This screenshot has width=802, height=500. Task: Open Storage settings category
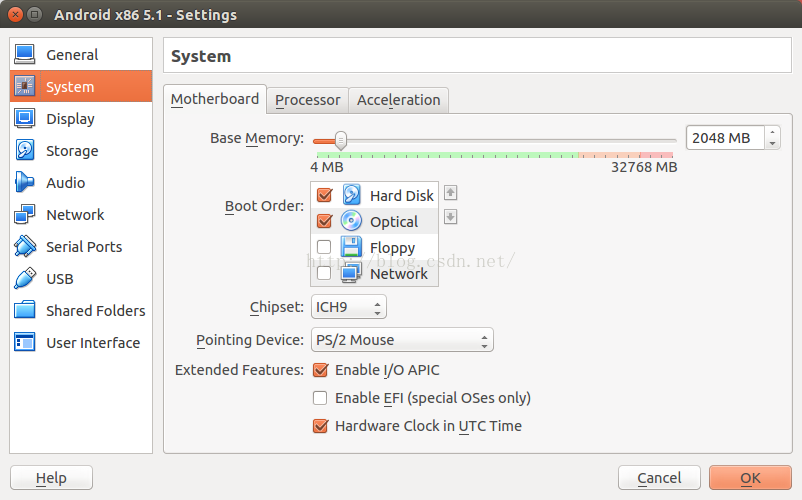(x=81, y=150)
